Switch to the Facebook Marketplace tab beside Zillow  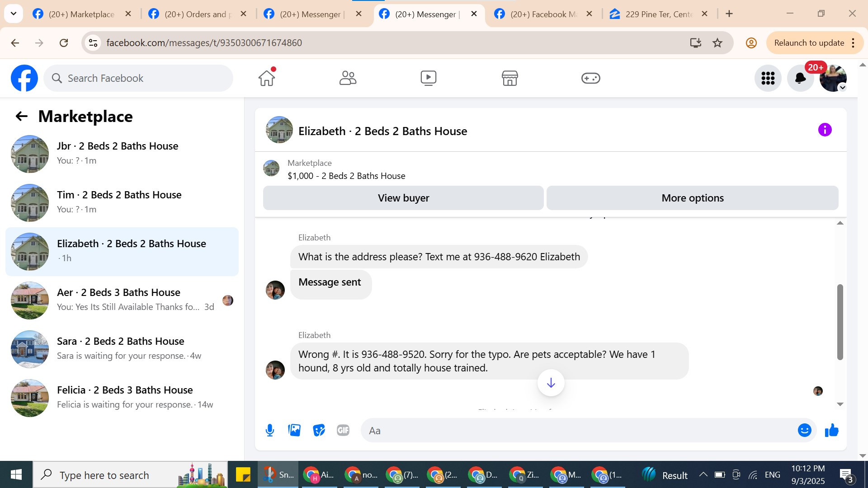point(543,14)
